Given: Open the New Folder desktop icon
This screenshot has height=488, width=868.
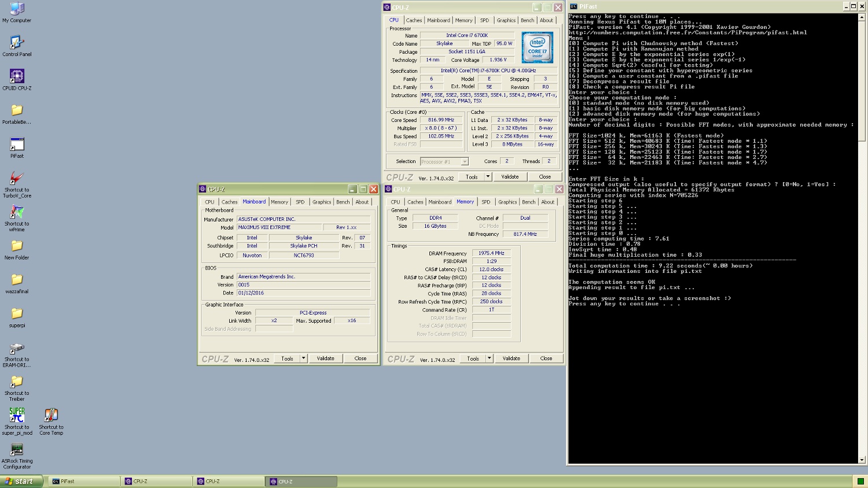Looking at the screenshot, I should (x=17, y=250).
